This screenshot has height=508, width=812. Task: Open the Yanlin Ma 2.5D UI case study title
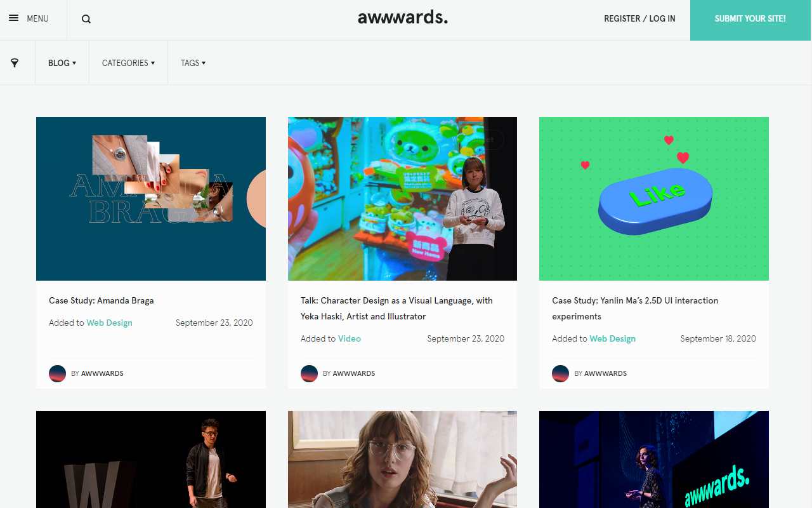[635, 308]
